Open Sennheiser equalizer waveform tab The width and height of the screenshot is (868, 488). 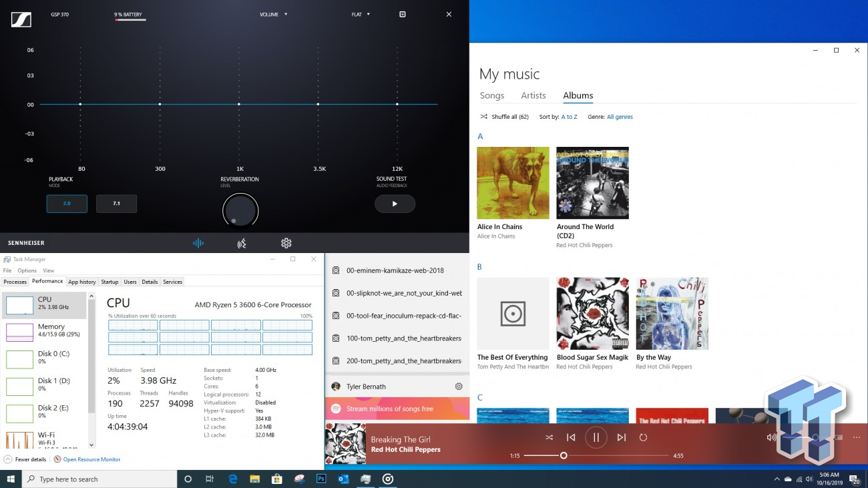click(198, 243)
